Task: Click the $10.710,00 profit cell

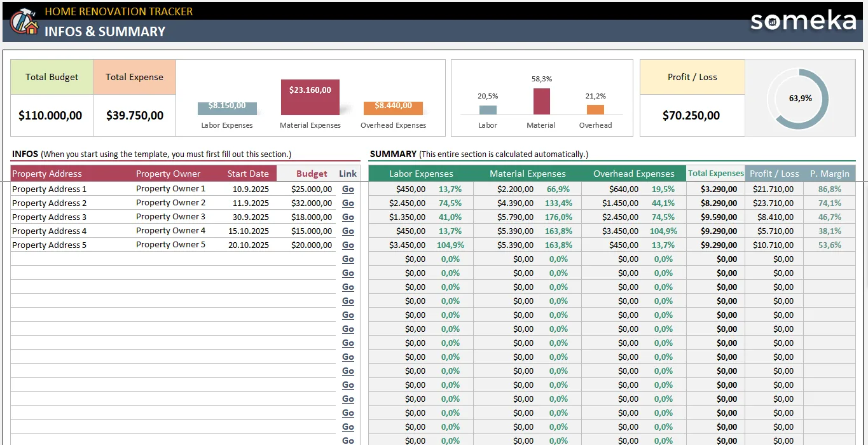Action: (x=775, y=245)
